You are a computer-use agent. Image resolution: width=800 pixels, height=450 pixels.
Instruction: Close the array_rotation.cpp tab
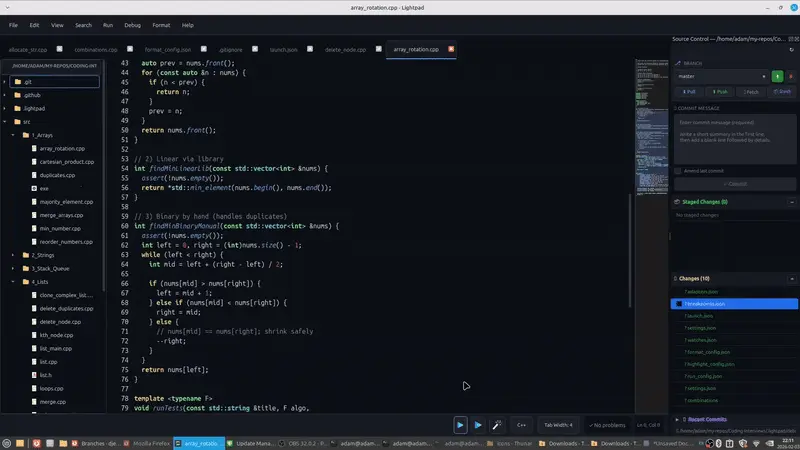tap(451, 49)
